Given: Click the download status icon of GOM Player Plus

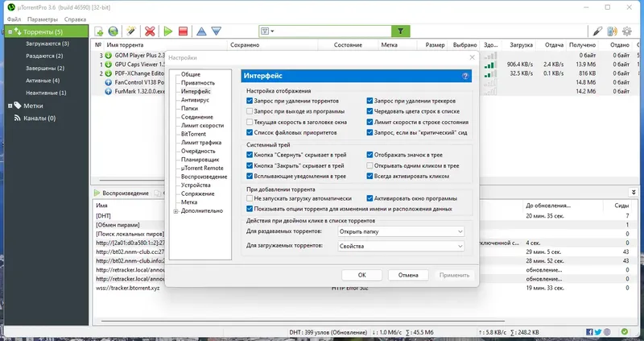Looking at the screenshot, I should coord(109,55).
